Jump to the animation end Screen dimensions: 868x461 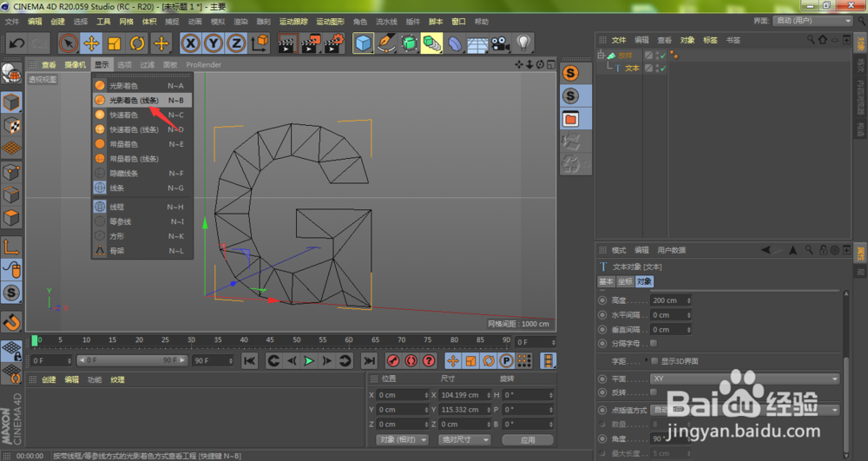[x=369, y=361]
